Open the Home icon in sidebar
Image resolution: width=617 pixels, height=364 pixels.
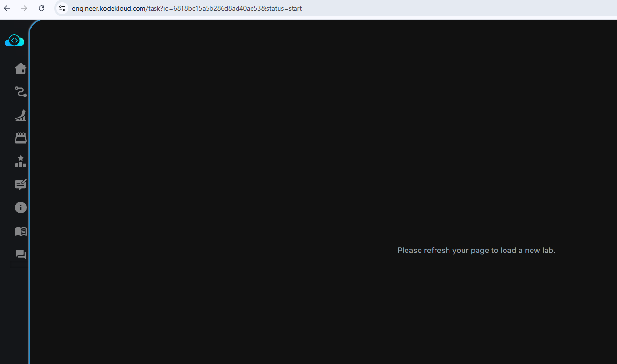(x=20, y=69)
